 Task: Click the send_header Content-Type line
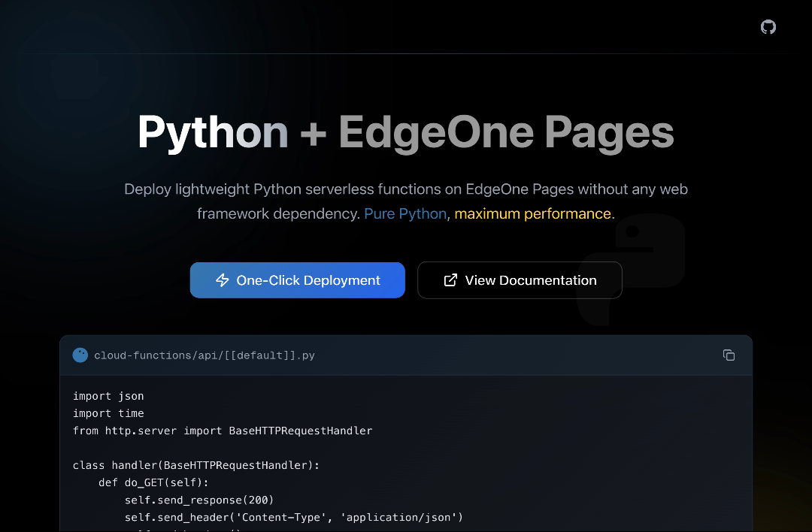294,517
